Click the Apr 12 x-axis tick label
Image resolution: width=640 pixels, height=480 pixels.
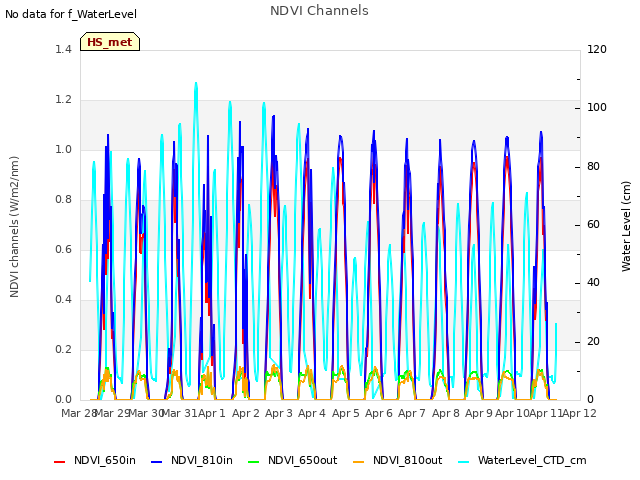580,413
